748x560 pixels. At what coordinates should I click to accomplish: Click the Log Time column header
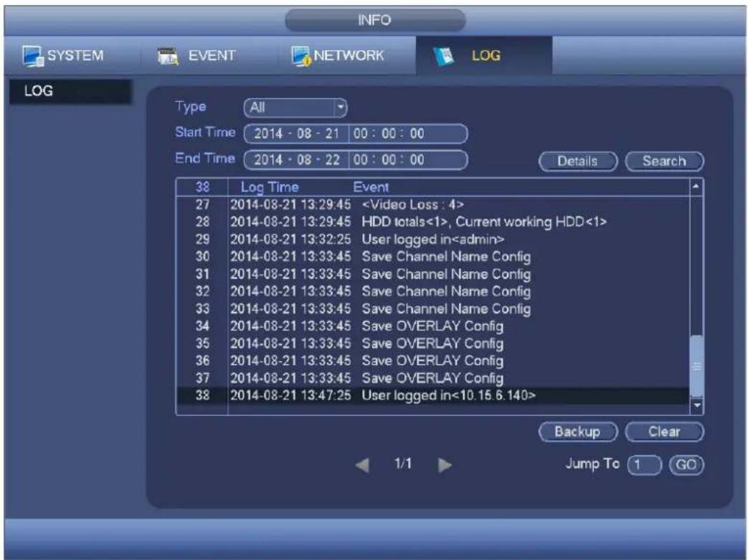click(270, 187)
